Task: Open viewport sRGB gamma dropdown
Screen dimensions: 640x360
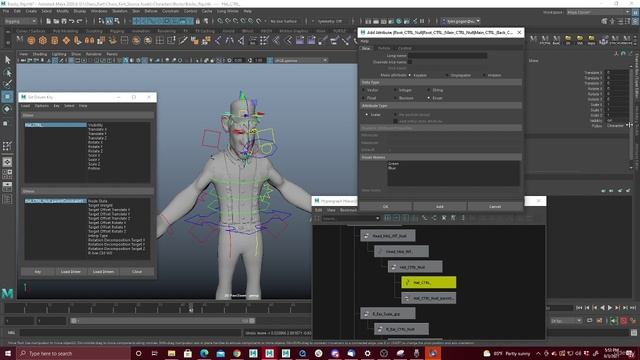Action: click(x=300, y=60)
